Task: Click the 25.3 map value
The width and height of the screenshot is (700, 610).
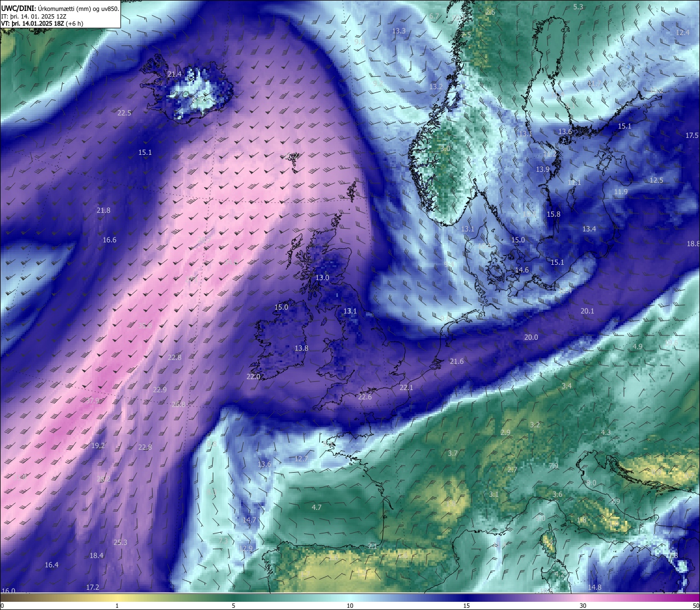Action: point(120,542)
